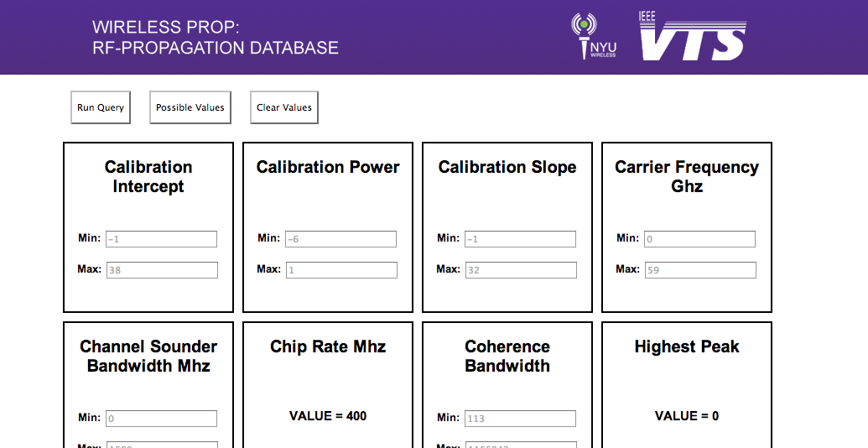This screenshot has height=448, width=868.
Task: Click the Calibration Power Min input
Action: pos(340,239)
